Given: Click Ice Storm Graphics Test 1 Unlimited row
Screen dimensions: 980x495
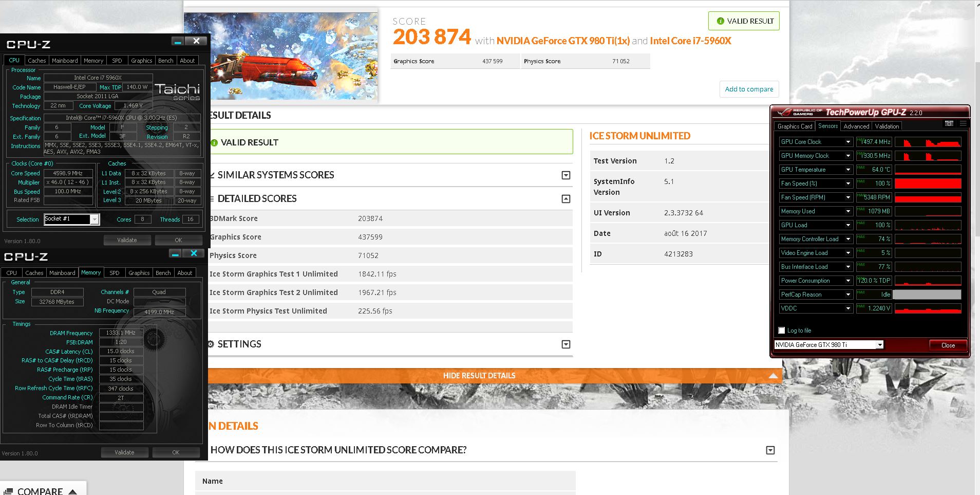Looking at the screenshot, I should click(x=390, y=274).
